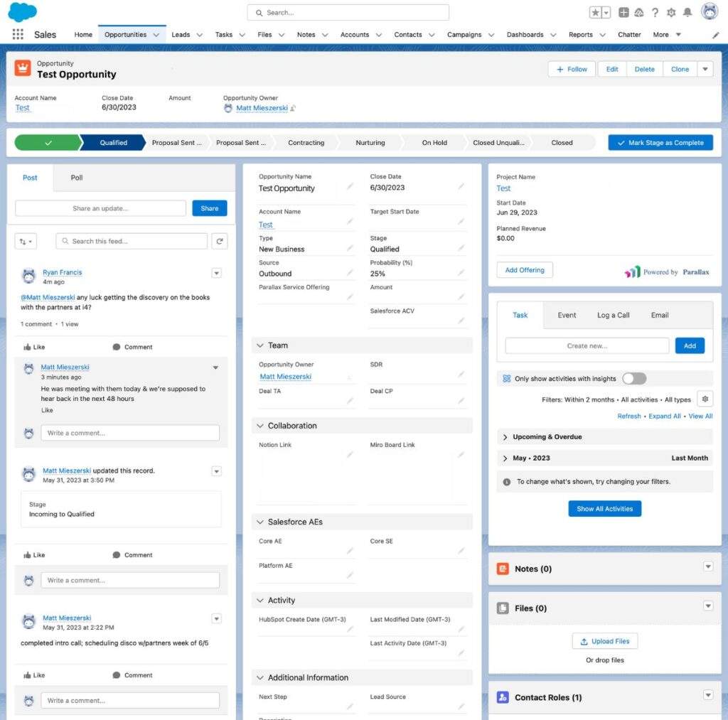Viewport: 728px width, 720px height.
Task: Click the notifications bell icon
Action: (x=687, y=13)
